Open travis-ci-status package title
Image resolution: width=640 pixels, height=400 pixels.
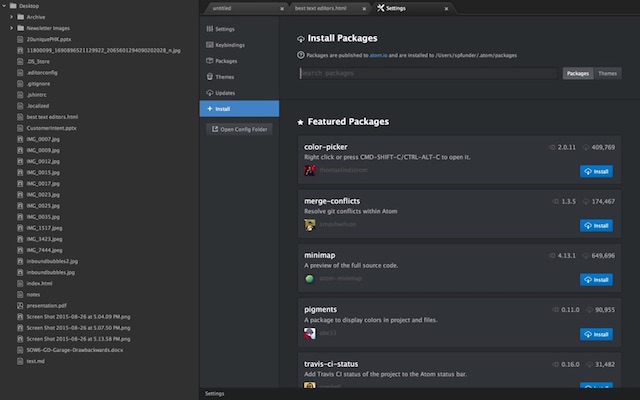click(331, 364)
